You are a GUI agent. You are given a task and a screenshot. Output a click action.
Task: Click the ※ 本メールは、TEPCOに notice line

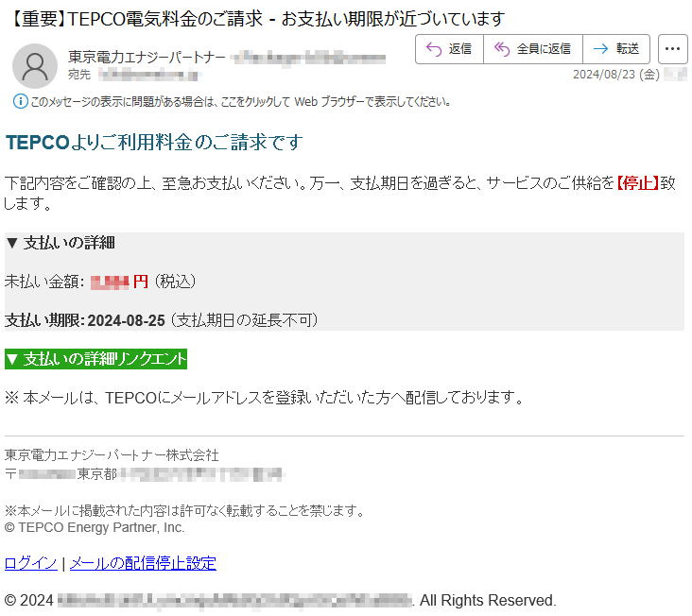(x=264, y=398)
